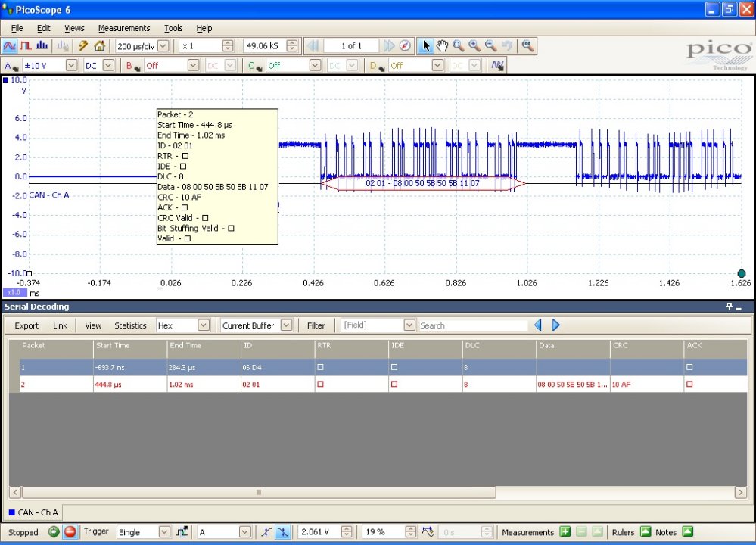Select the hand pan tool
Viewport: 756px width, 545px height.
pos(442,46)
